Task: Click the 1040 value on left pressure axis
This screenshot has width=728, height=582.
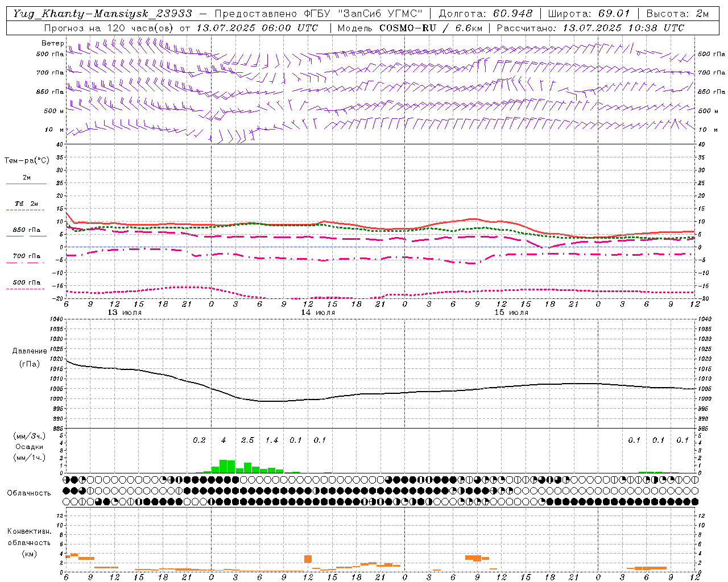Action: (x=57, y=319)
